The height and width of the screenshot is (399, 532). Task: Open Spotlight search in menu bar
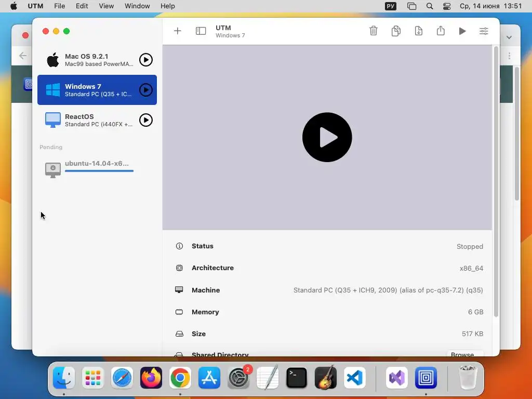click(x=430, y=6)
